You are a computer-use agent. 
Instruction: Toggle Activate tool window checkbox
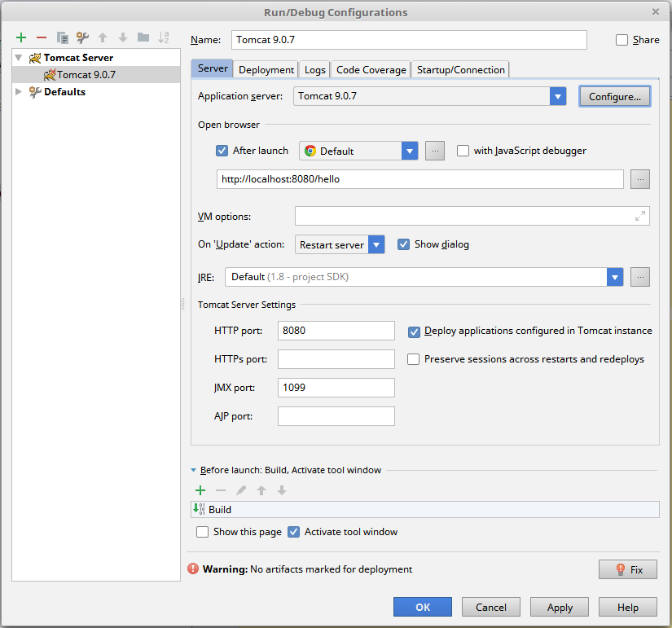(293, 532)
